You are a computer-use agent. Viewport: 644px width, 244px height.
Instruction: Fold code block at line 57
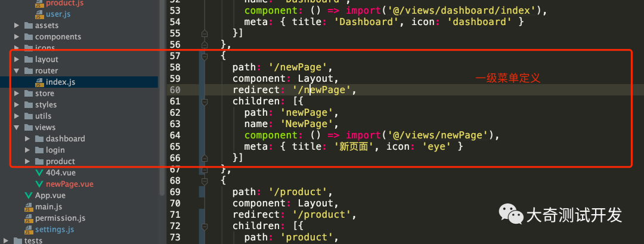coord(205,56)
